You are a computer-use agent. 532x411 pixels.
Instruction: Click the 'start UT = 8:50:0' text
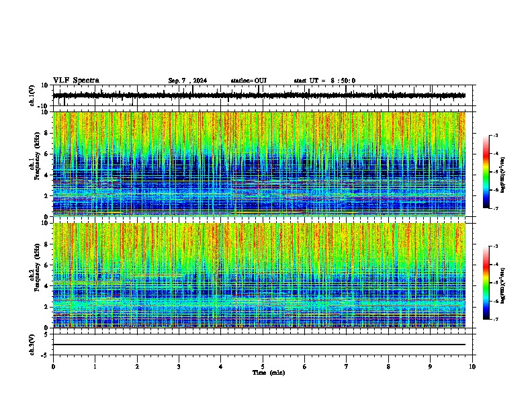coord(324,81)
